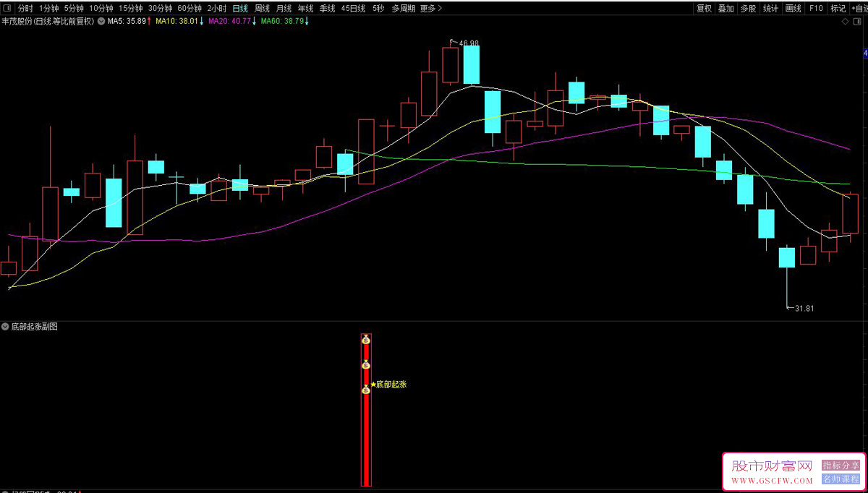Toggle the right side panel icon

point(856,22)
